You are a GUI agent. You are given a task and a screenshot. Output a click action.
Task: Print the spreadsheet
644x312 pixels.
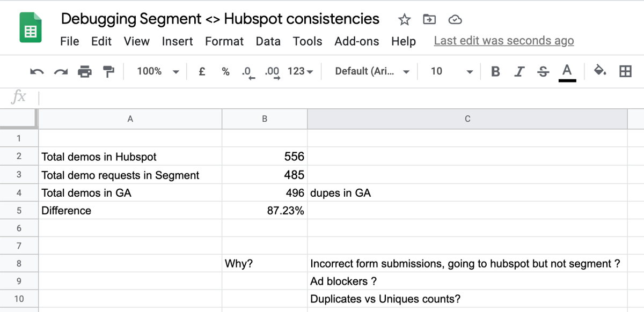pyautogui.click(x=85, y=71)
